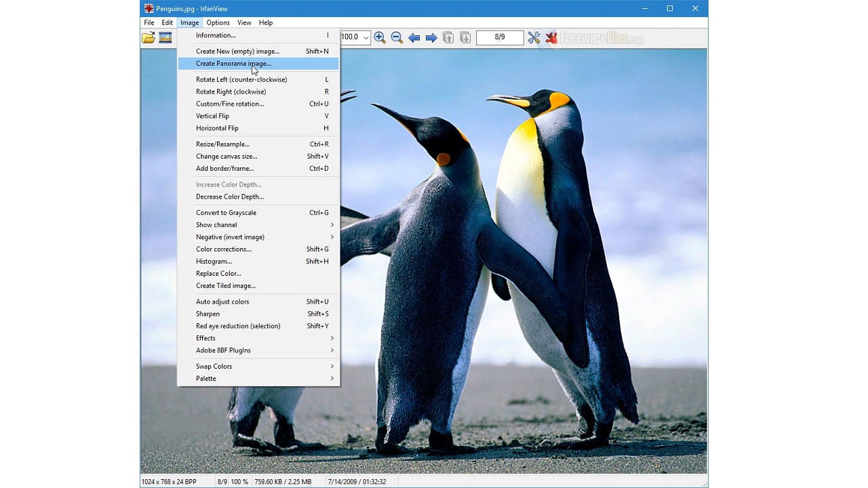The image size is (868, 488).
Task: Select Create Panorama image
Action: 233,63
